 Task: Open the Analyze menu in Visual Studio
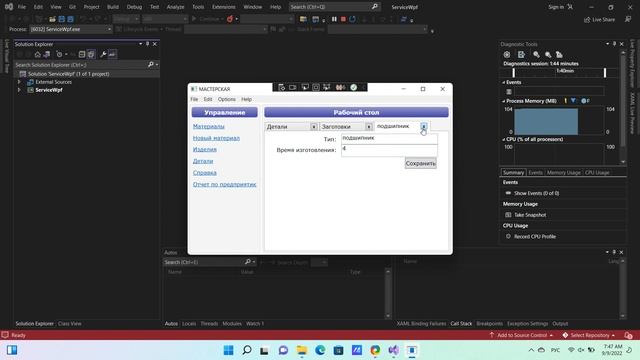[176, 7]
